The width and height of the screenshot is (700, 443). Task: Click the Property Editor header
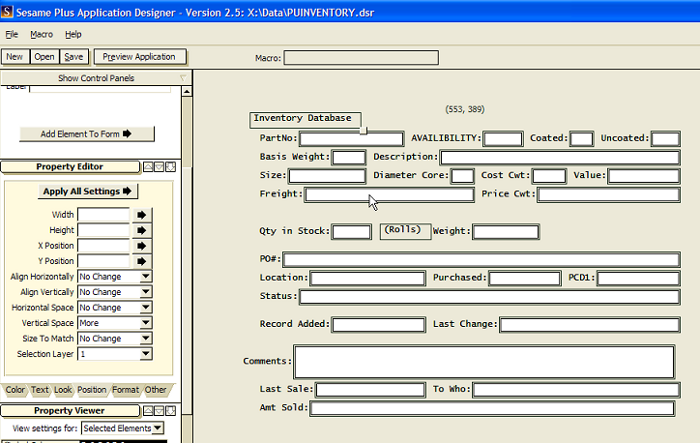point(70,167)
